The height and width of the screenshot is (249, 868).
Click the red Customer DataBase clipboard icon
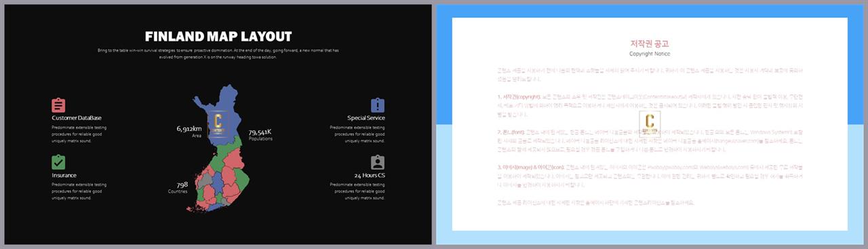pyautogui.click(x=58, y=105)
